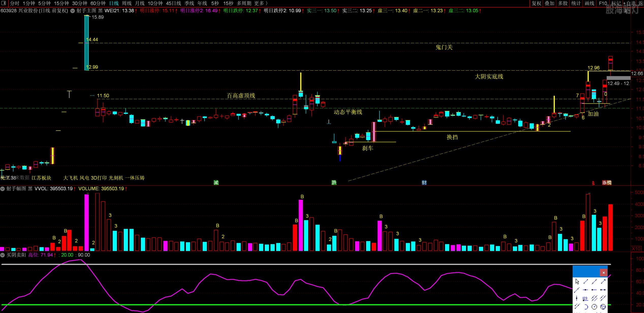The width and height of the screenshot is (644, 313).
Task: Select the horizontal line with center point tool
Action: (x=586, y=290)
